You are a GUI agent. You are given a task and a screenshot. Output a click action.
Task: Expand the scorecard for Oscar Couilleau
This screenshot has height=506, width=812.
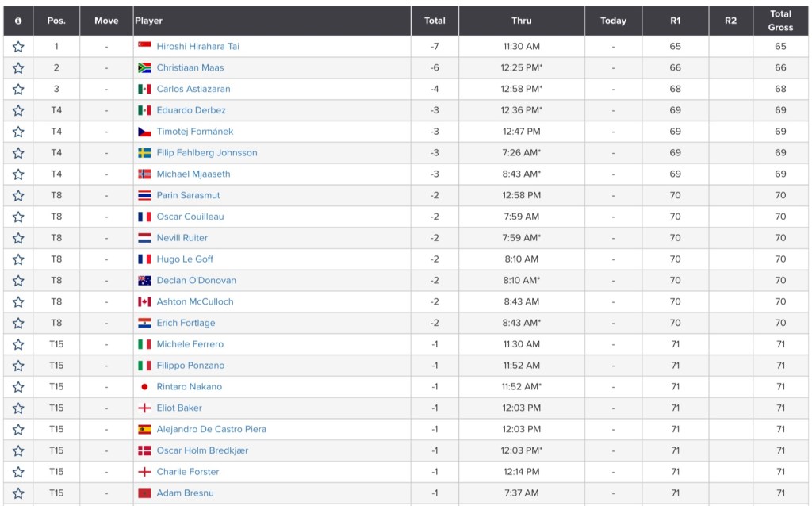point(190,217)
